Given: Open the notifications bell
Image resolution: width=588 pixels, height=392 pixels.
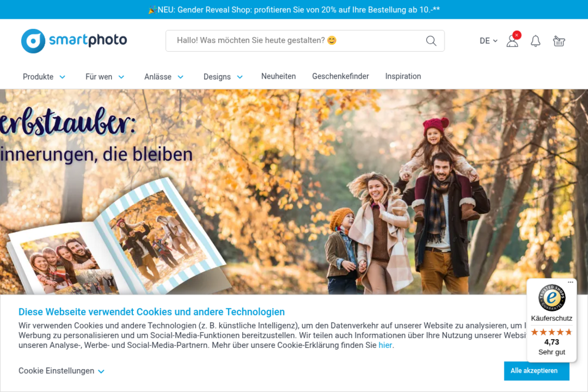Looking at the screenshot, I should coord(535,41).
